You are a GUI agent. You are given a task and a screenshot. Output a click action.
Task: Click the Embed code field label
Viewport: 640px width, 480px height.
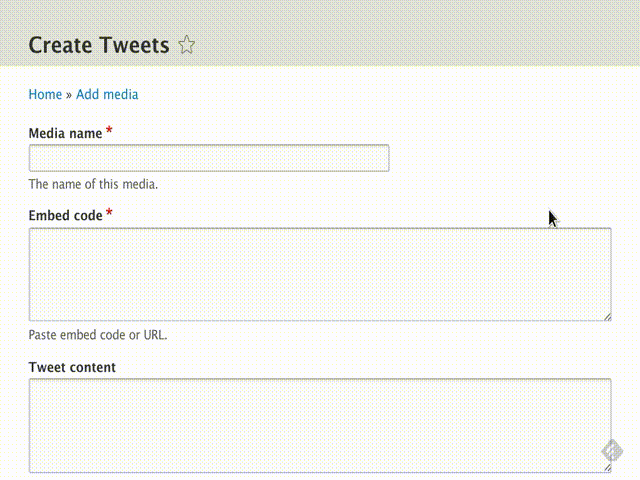65,215
